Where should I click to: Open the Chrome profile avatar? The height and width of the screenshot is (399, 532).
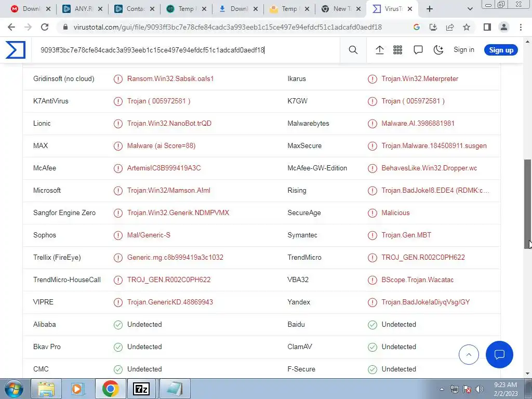504,27
